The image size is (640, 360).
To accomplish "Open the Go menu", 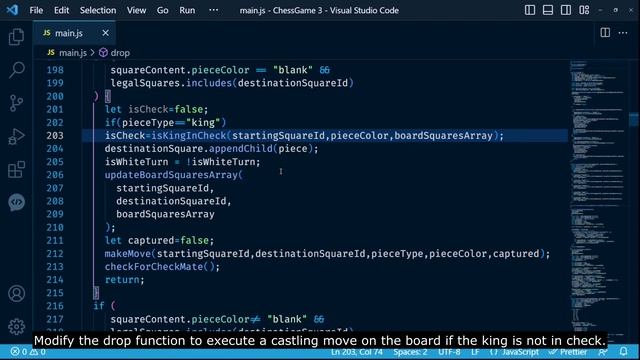I will 162,10.
